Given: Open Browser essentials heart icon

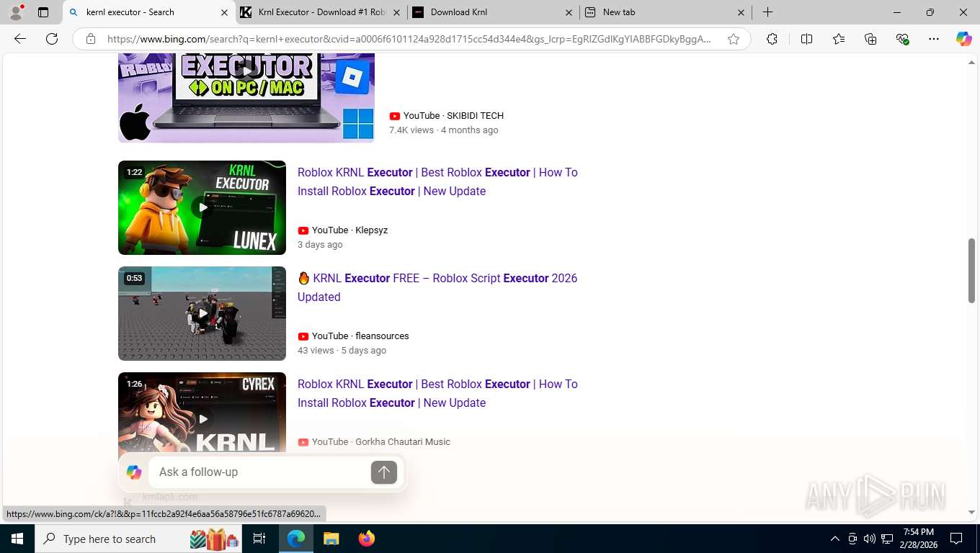Looking at the screenshot, I should 902,39.
